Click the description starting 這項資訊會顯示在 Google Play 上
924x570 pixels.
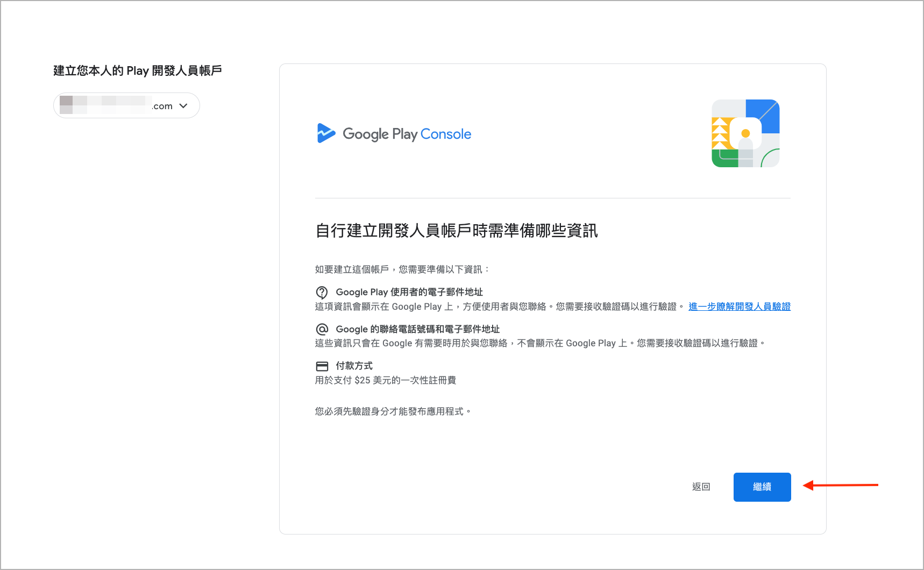coord(499,307)
